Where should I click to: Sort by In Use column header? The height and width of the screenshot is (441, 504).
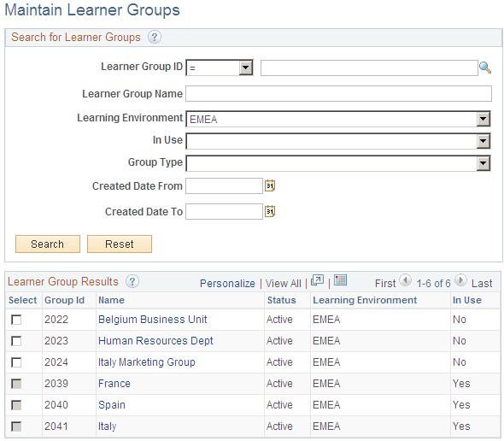click(467, 300)
